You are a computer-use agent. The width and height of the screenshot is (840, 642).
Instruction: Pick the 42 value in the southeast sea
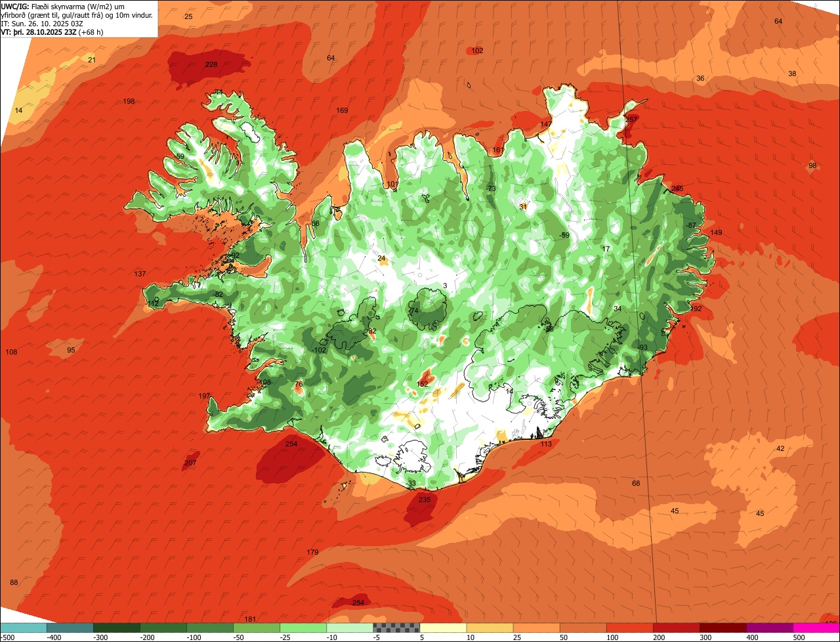pos(780,448)
